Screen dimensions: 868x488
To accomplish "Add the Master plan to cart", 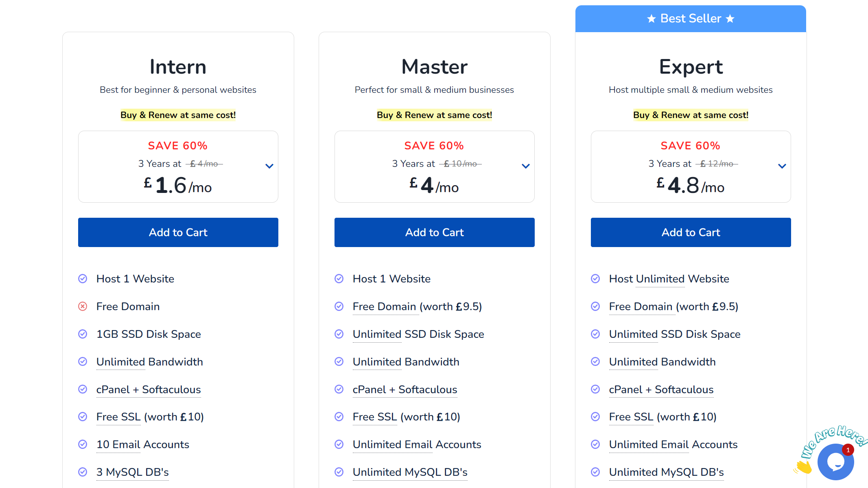I will [435, 232].
